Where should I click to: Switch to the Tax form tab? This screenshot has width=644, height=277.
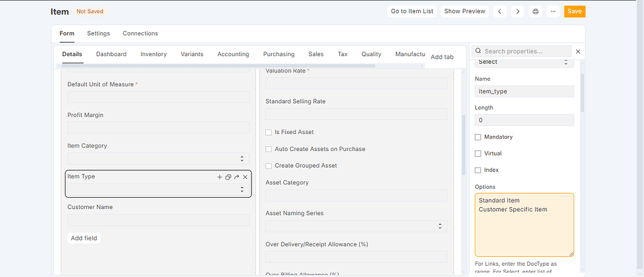click(343, 54)
